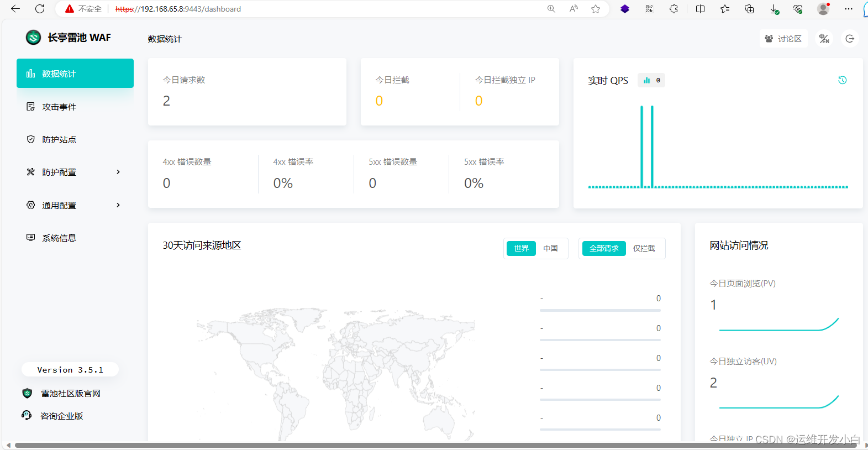The height and width of the screenshot is (450, 868).
Task: Open the browser collections icon
Action: (x=749, y=9)
